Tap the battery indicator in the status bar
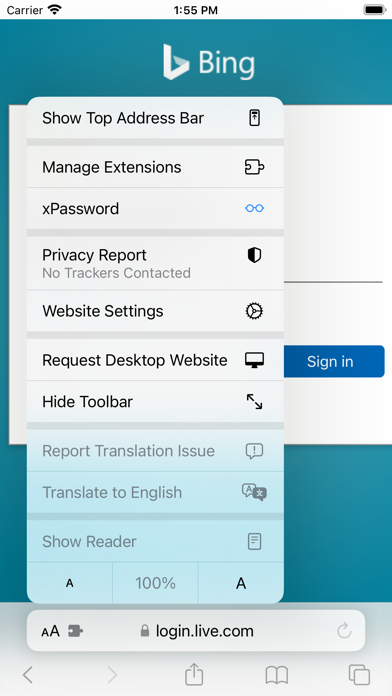Screen dimensions: 392x696 [x=374, y=10]
